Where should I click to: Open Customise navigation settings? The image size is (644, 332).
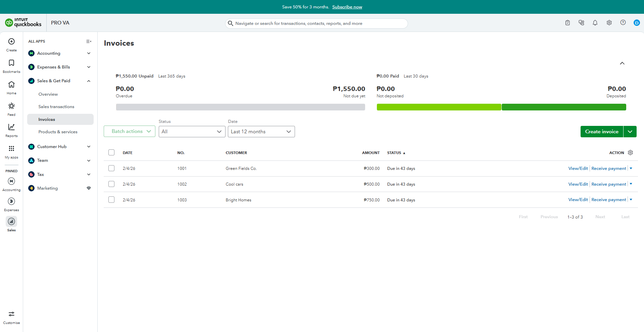pyautogui.click(x=11, y=314)
